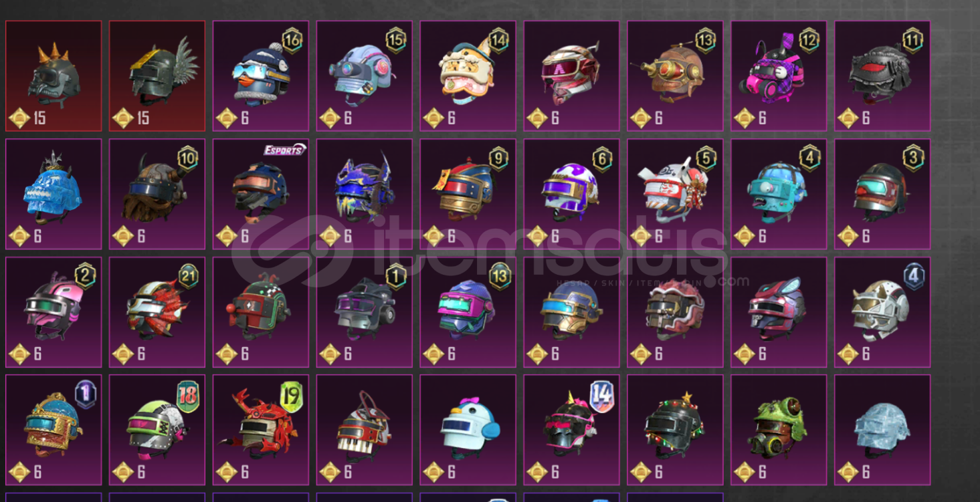Select the steampunk propeller helmet badge 13
Image resolution: width=980 pixels, height=502 pixels.
pyautogui.click(x=675, y=76)
